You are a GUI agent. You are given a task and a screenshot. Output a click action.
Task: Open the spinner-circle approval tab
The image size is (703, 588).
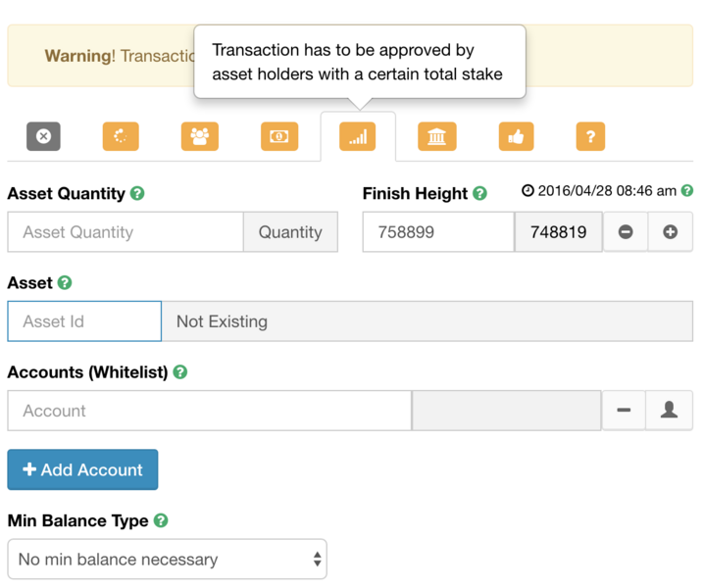(121, 136)
